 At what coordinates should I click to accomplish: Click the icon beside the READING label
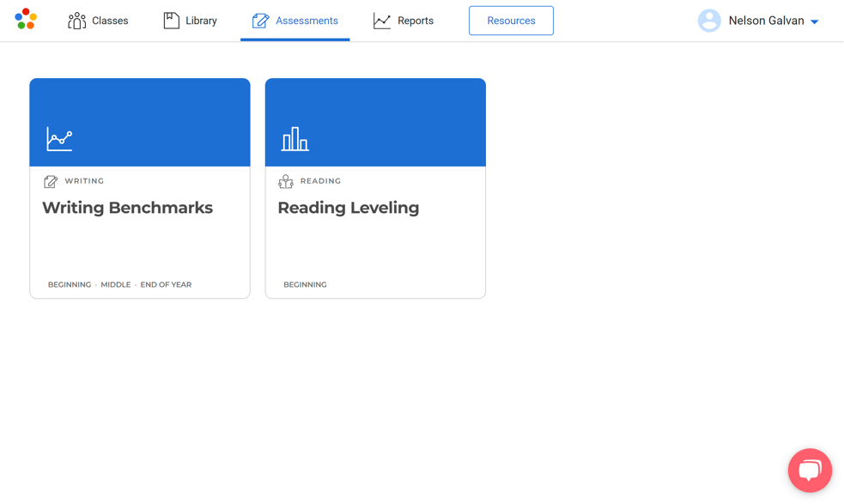(286, 181)
